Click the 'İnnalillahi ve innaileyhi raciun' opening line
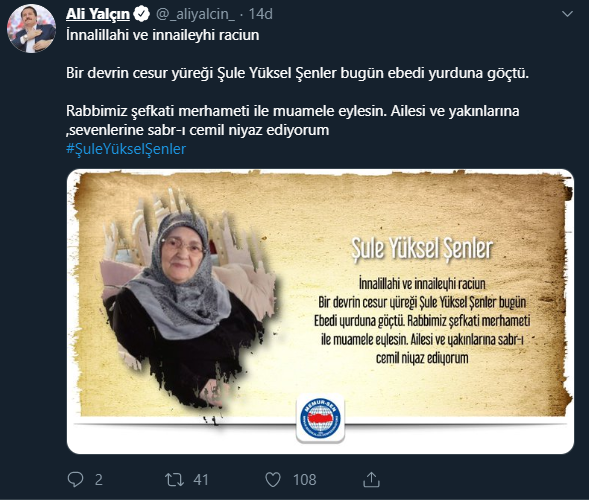Screen dimensions: 589x500 pyautogui.click(x=163, y=35)
